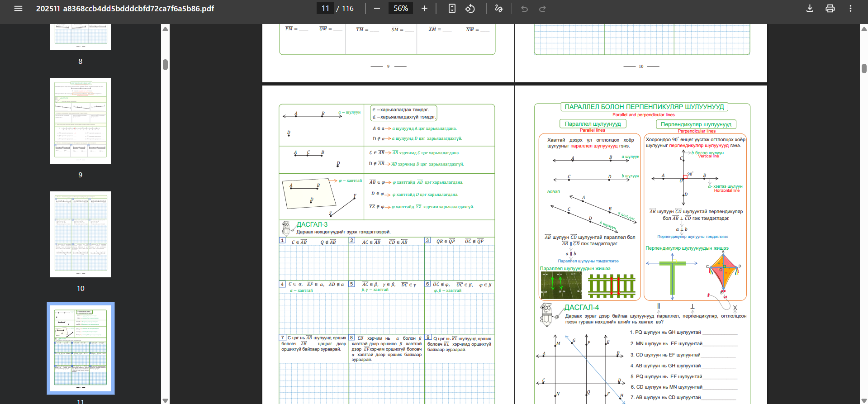Print the document

(830, 9)
